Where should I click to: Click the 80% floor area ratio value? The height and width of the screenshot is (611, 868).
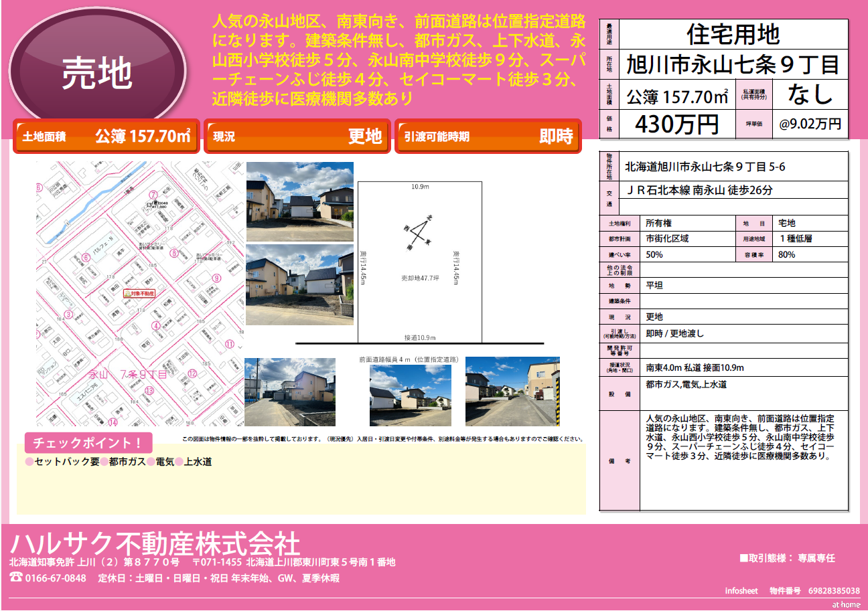click(x=787, y=255)
